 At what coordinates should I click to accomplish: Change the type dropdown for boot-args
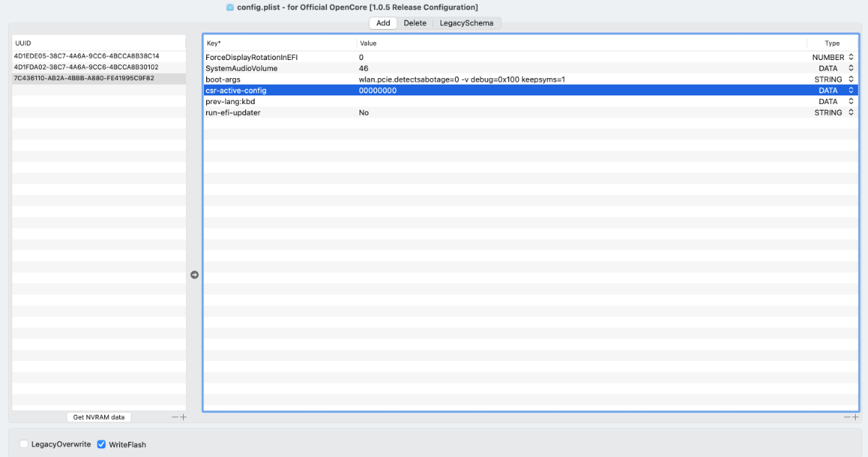851,80
